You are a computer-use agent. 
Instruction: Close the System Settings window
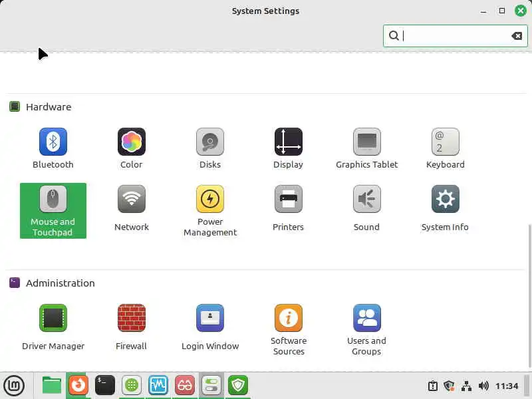click(521, 11)
